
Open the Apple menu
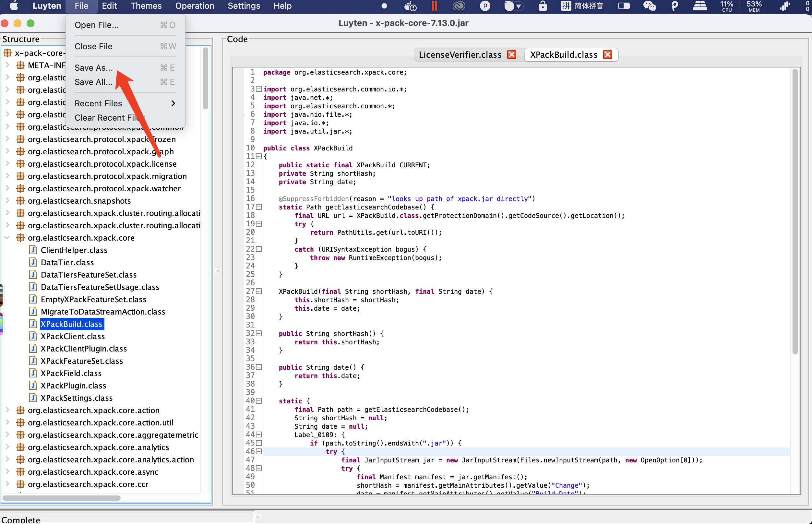pyautogui.click(x=14, y=6)
